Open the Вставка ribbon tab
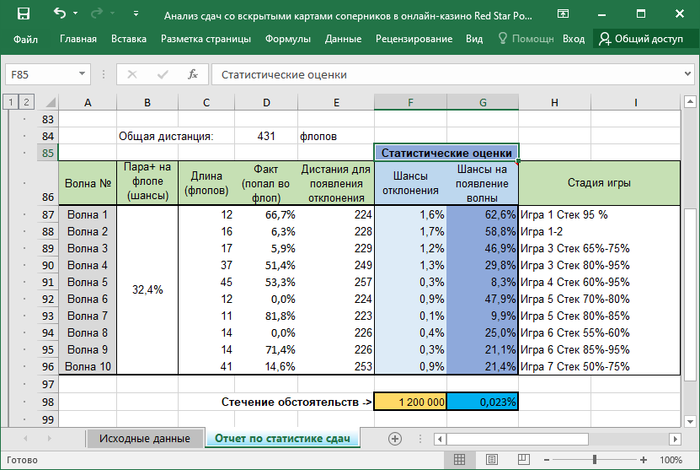The width and height of the screenshot is (700, 470). [129, 39]
